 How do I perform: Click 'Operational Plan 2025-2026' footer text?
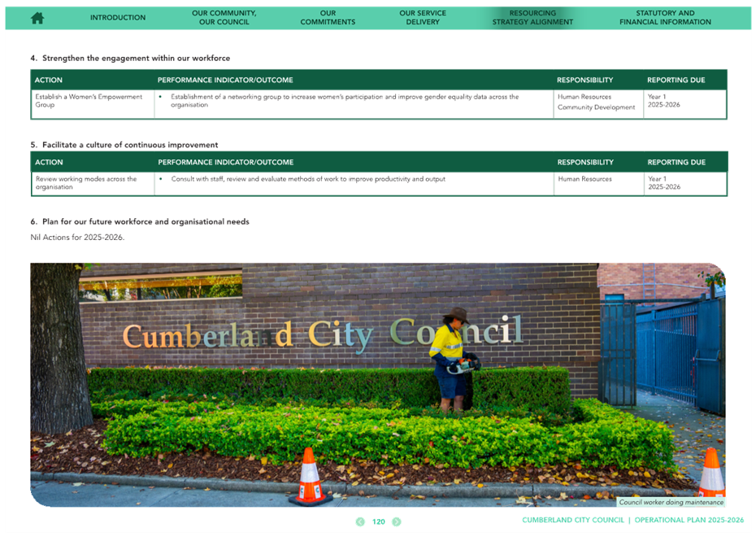pyautogui.click(x=689, y=520)
